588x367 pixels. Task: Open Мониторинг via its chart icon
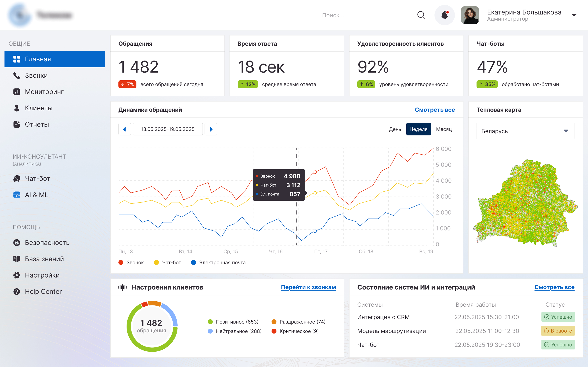17,92
